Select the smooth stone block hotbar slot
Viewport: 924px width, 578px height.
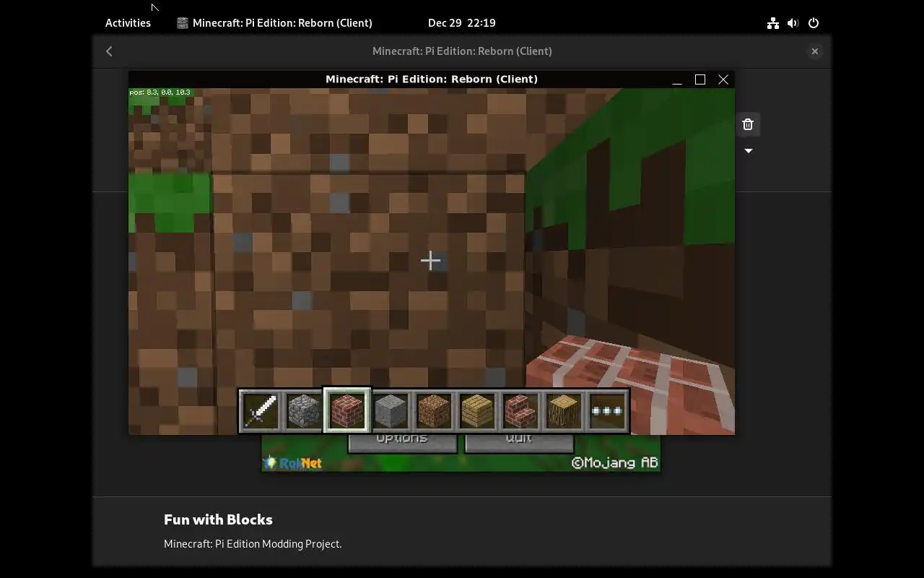(x=391, y=411)
